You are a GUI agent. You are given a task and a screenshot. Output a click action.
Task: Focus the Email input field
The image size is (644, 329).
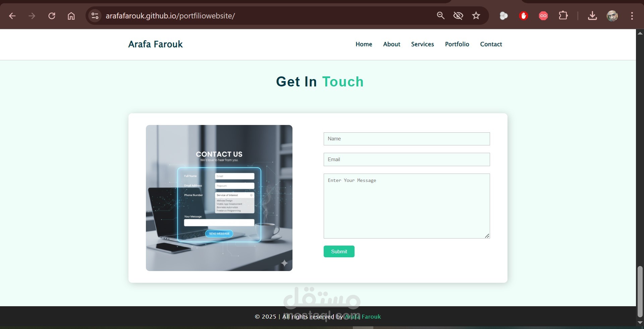click(407, 159)
